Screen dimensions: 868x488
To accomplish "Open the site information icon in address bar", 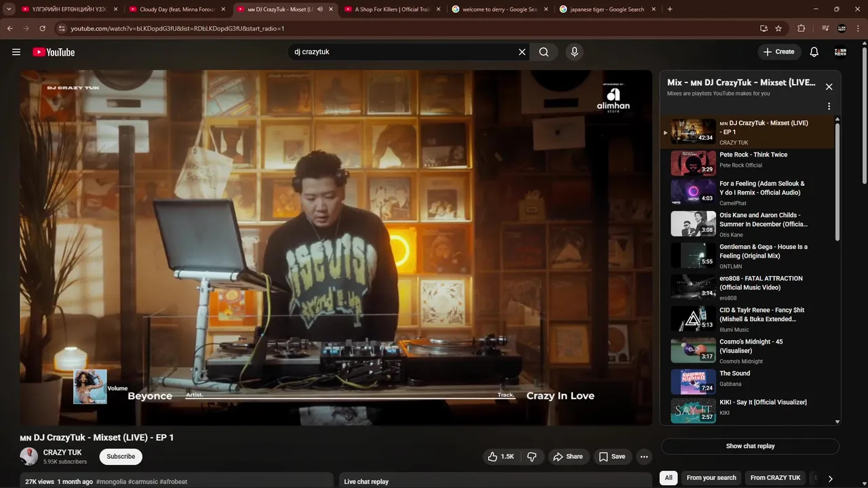I will (62, 28).
